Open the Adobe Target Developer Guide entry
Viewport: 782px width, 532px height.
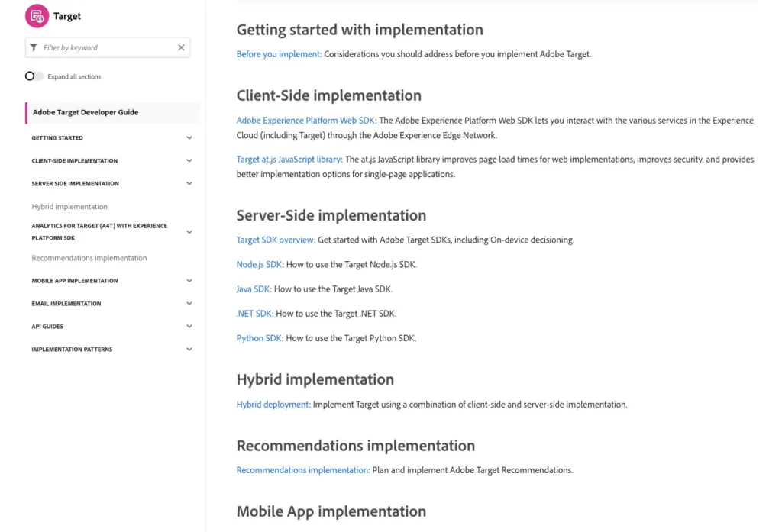point(86,112)
